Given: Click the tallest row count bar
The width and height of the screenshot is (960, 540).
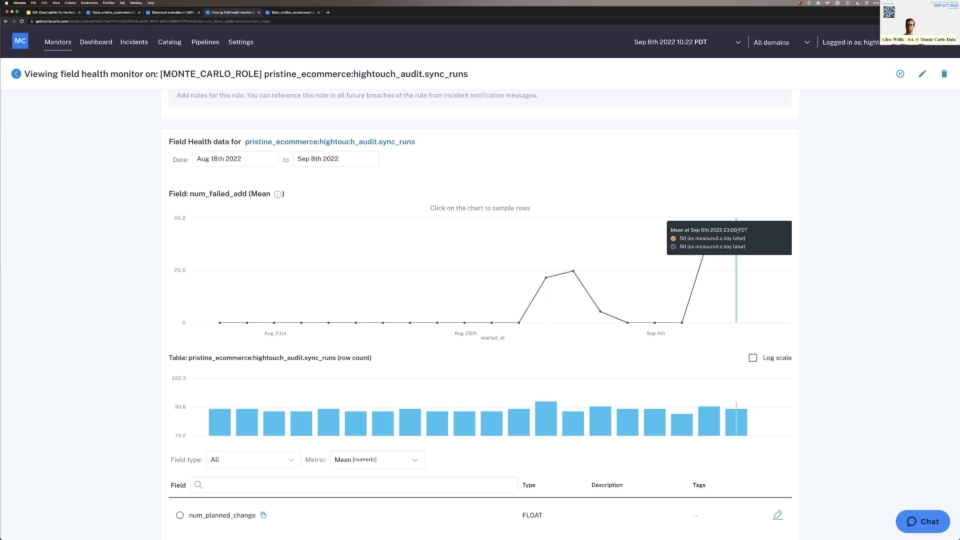Looking at the screenshot, I should tap(546, 419).
